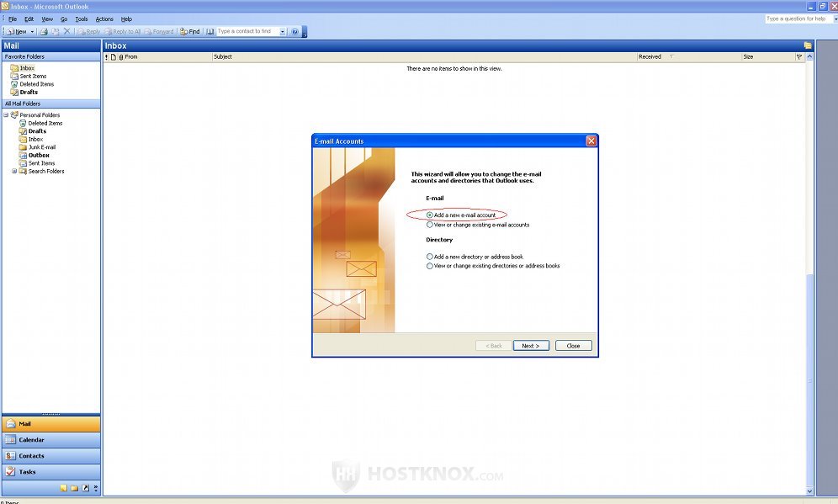Close the E-mail Accounts dialog with red X
This screenshot has width=838, height=504.
tap(591, 141)
